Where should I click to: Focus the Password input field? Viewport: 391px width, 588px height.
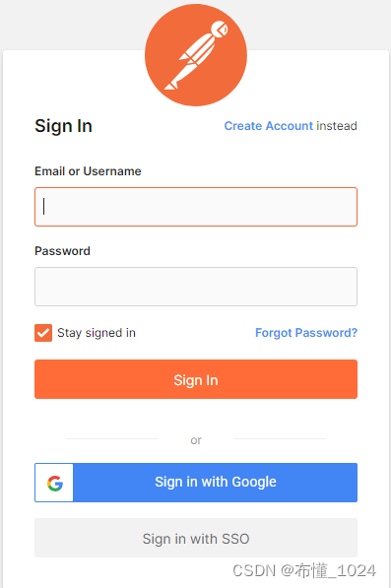pyautogui.click(x=196, y=287)
